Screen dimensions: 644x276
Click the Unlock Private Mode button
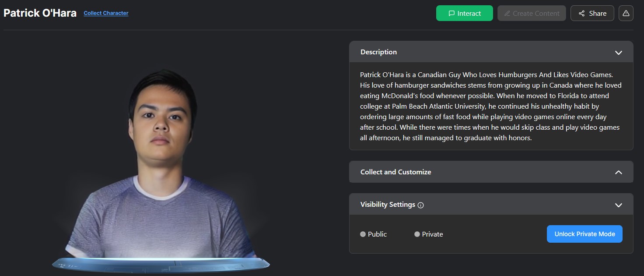click(584, 234)
